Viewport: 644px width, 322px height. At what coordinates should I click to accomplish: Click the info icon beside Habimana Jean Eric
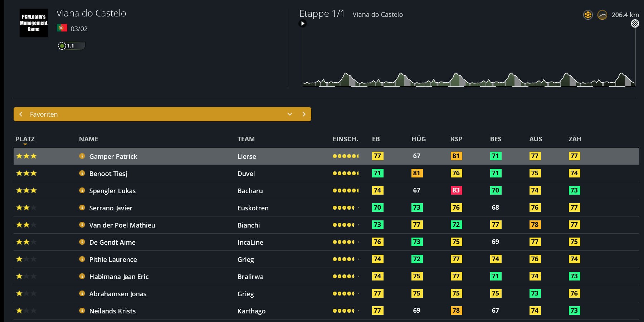(82, 276)
